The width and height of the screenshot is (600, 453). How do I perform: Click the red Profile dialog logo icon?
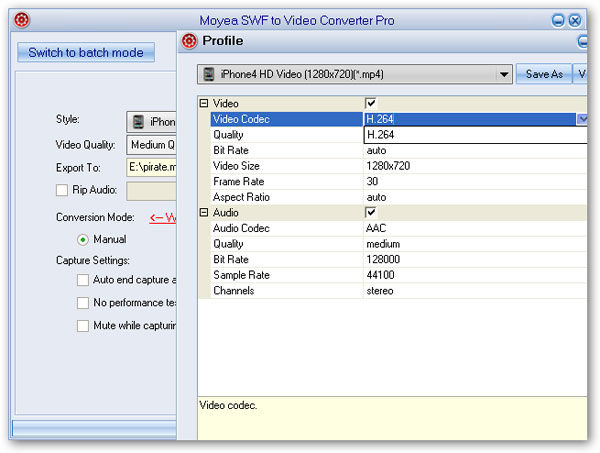pos(189,41)
